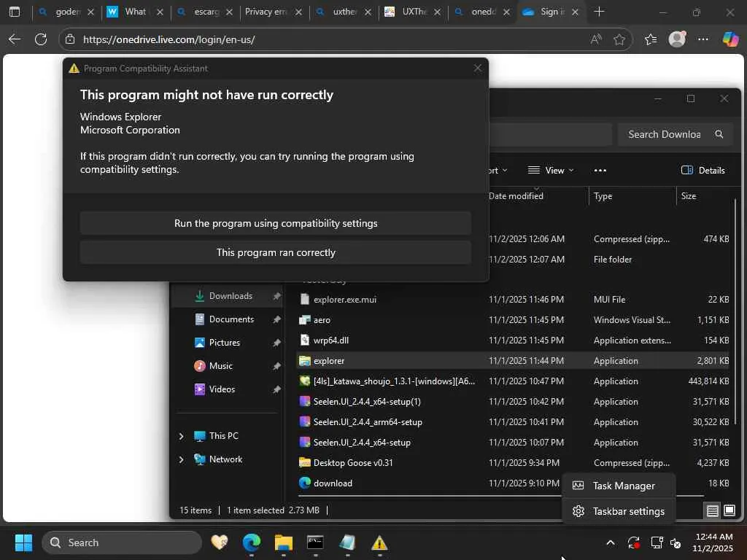
Task: Open Taskbar settings from context menu
Action: [x=619, y=511]
